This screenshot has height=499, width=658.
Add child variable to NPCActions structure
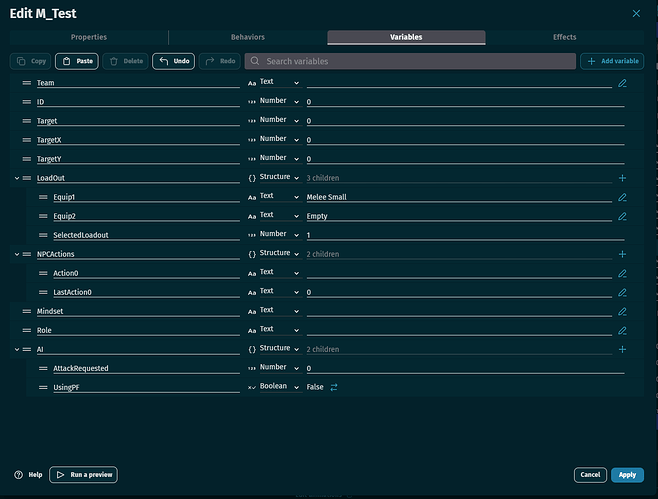click(622, 254)
